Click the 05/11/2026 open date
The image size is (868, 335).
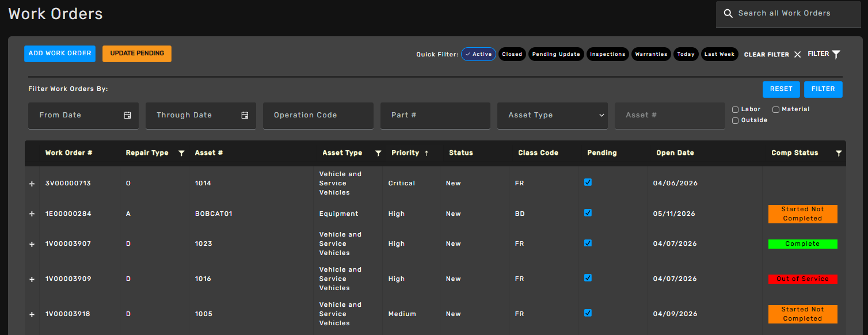[x=674, y=214]
